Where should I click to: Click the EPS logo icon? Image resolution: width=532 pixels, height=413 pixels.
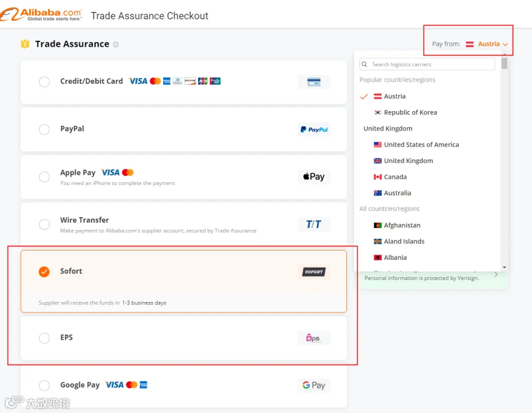(x=314, y=338)
